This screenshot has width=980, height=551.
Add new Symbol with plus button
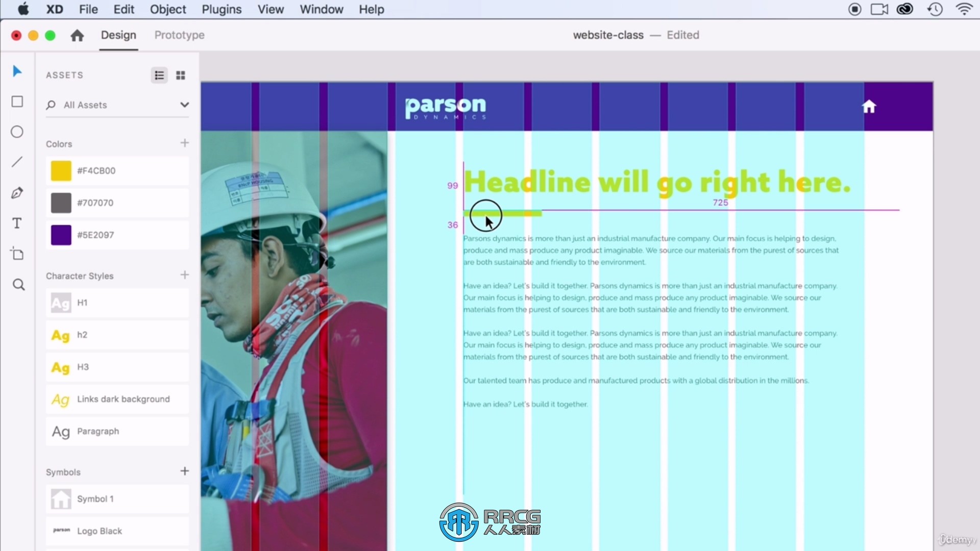coord(184,471)
